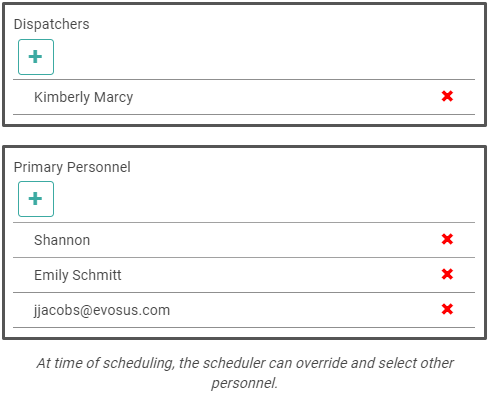Click empty space right of Dispatchers plus button
Screen dimensions: 489x394
click(x=264, y=57)
